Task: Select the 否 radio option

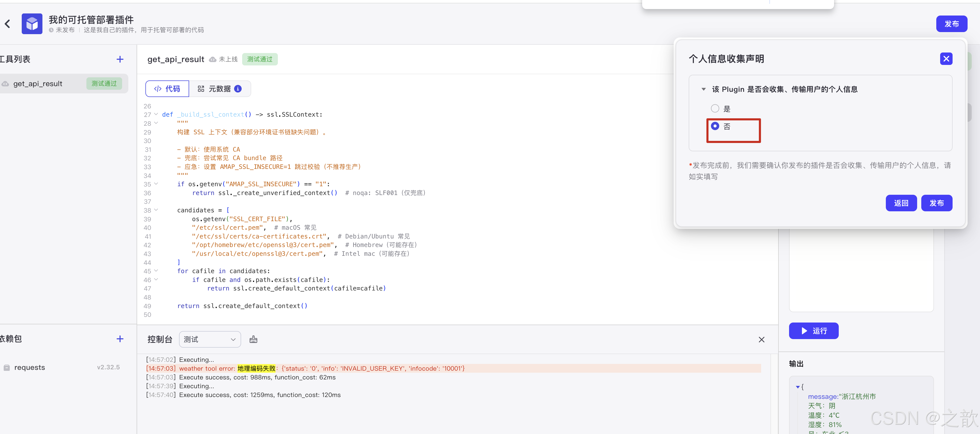Action: [x=715, y=126]
